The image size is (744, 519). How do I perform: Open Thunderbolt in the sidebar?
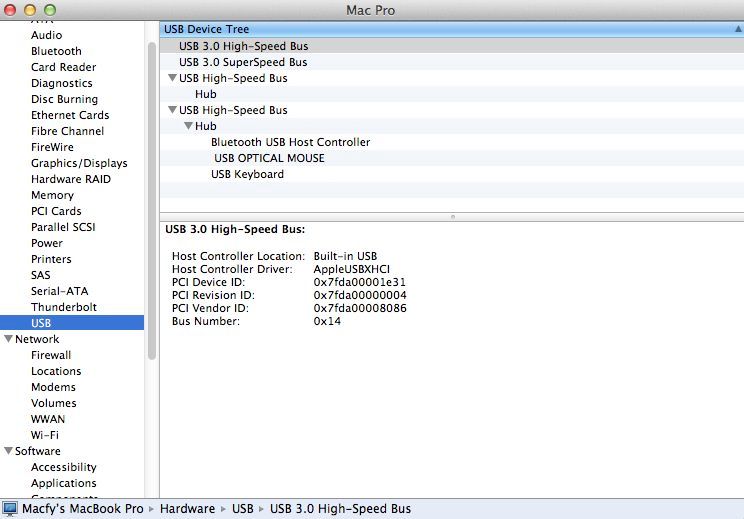[x=64, y=307]
